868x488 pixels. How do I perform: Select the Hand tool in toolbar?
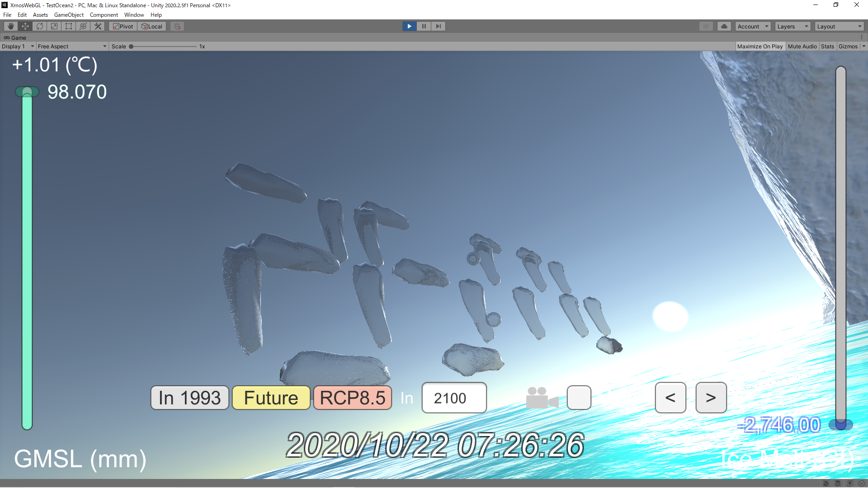11,26
